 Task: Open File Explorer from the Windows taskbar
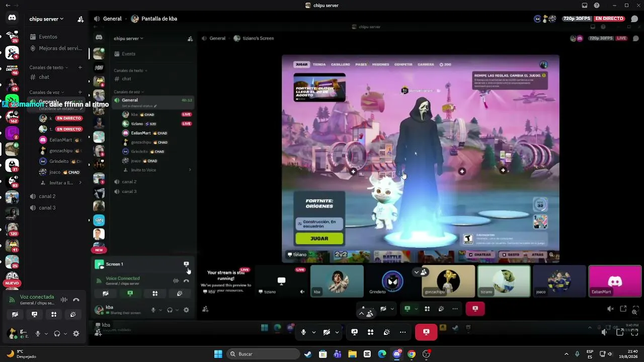point(352,354)
